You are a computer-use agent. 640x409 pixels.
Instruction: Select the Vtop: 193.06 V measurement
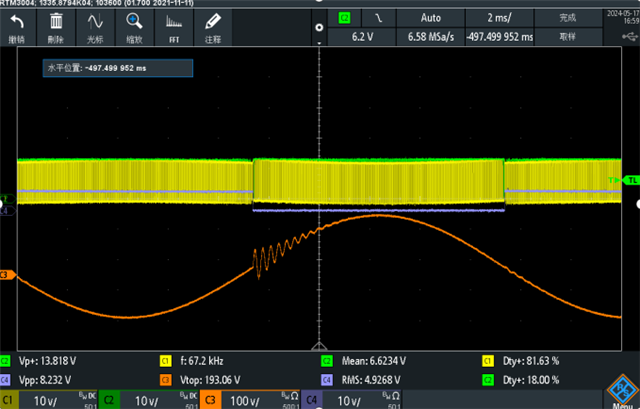(210, 380)
